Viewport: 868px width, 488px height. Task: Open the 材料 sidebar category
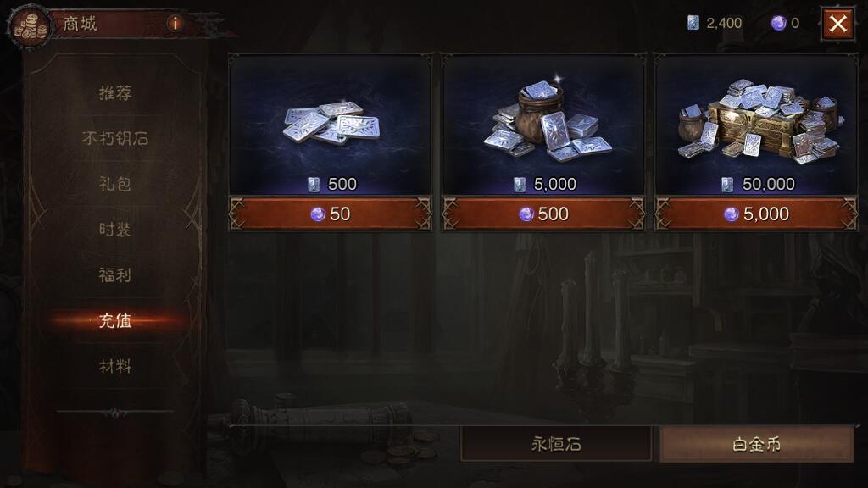(115, 366)
